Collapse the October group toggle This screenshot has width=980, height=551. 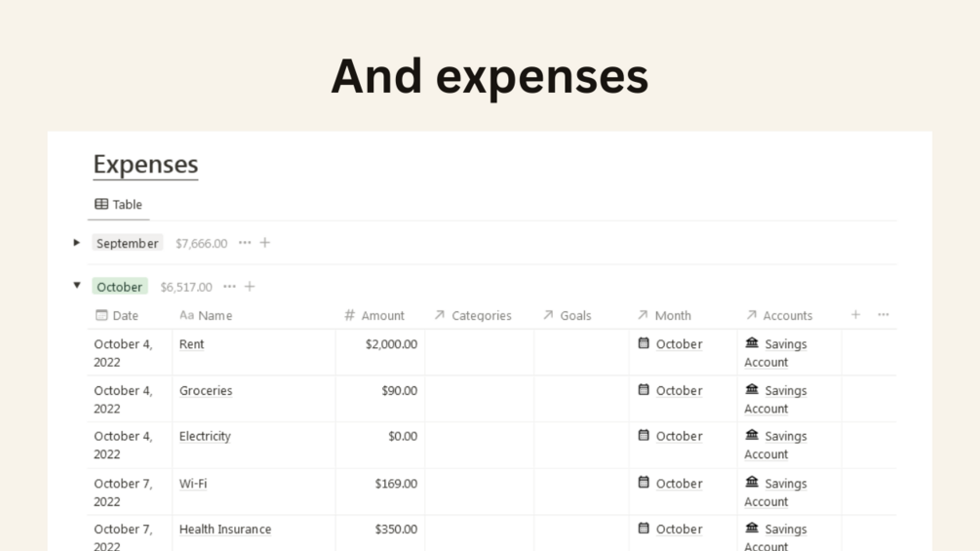tap(77, 286)
